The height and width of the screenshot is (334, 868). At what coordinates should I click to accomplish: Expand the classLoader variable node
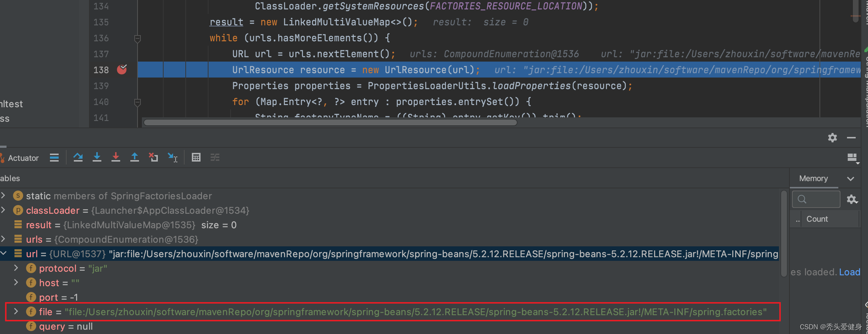pyautogui.click(x=3, y=210)
